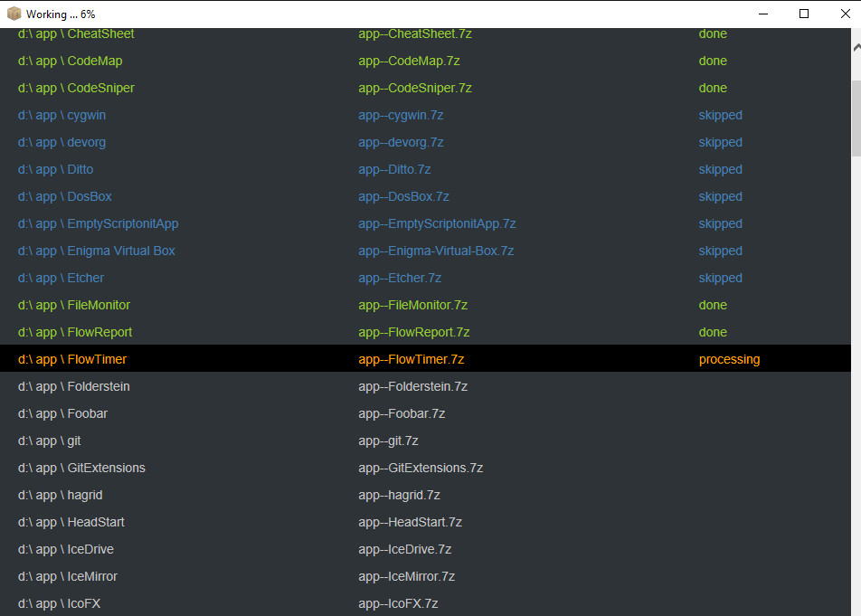Viewport: 861px width, 616px height.
Task: Click archive name app--FileMonitor.7z
Action: [413, 305]
